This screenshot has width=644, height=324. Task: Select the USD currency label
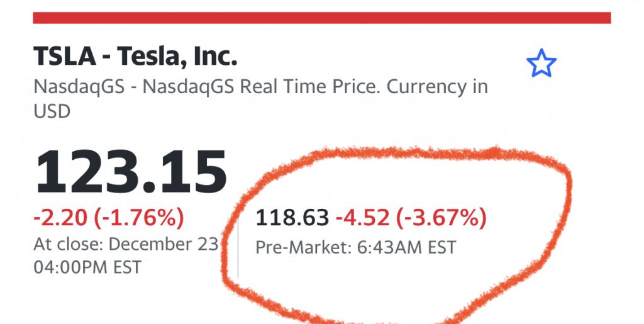point(52,111)
